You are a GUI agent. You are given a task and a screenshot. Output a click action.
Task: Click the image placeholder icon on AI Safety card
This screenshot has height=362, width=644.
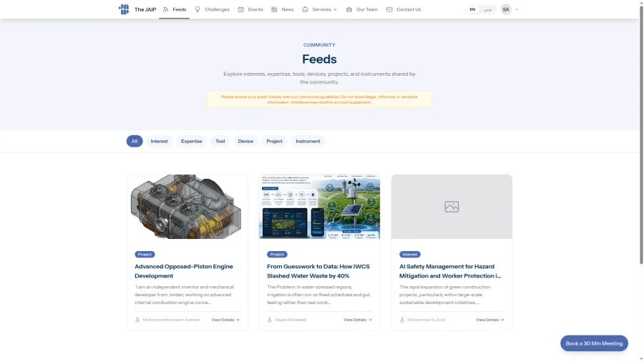[x=452, y=207]
